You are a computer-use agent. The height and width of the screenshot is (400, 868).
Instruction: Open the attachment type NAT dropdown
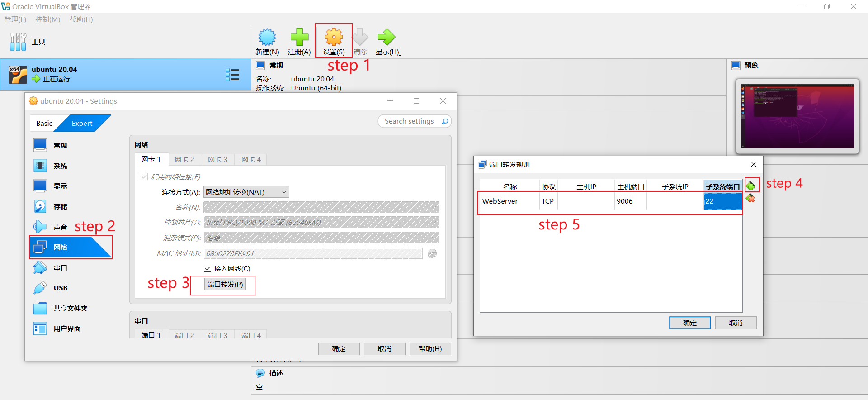tap(246, 192)
